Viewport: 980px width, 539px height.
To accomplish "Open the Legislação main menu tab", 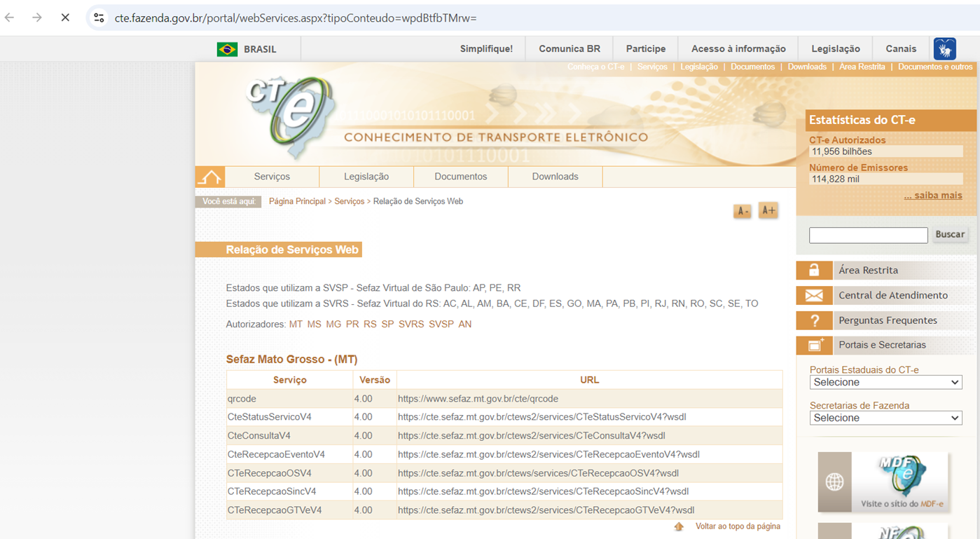I will [366, 177].
